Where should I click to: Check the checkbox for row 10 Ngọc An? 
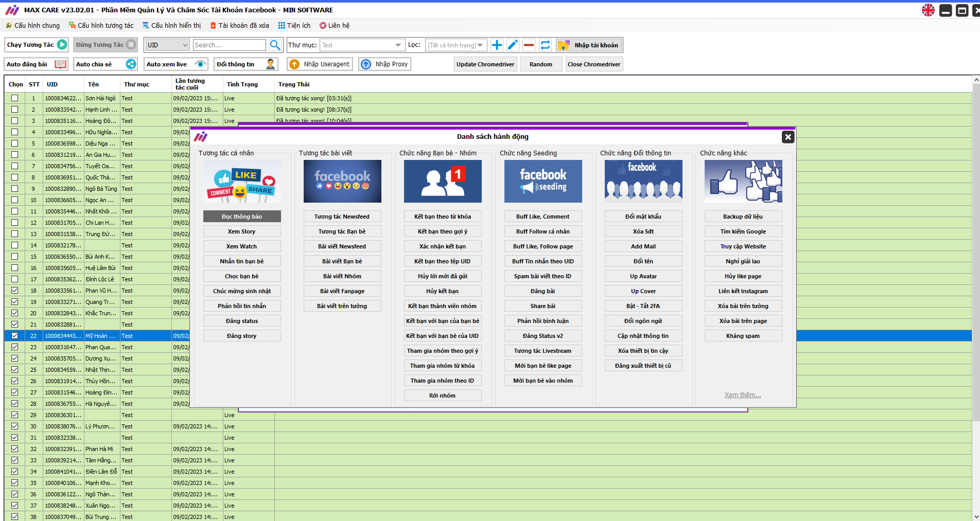14,200
